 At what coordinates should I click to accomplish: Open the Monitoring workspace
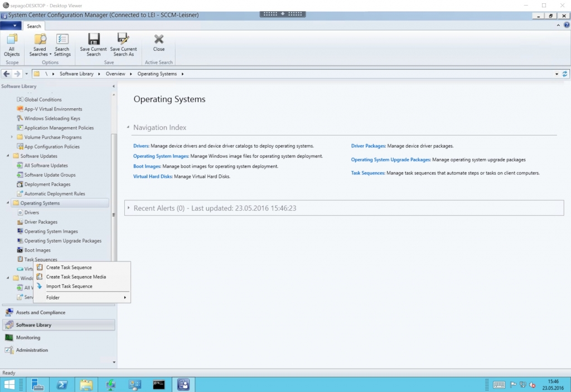pyautogui.click(x=59, y=338)
